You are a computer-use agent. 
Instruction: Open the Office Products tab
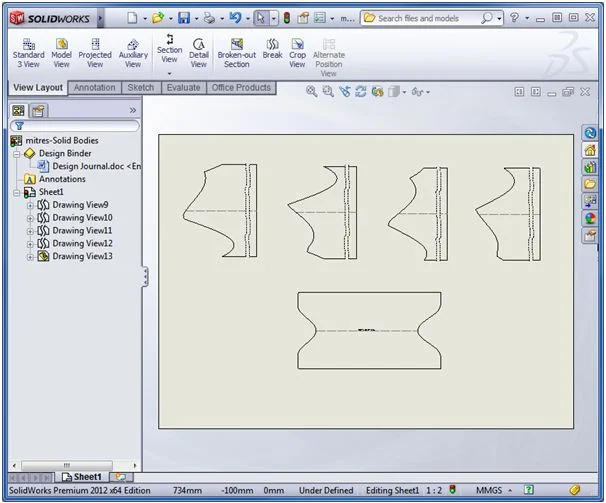241,88
